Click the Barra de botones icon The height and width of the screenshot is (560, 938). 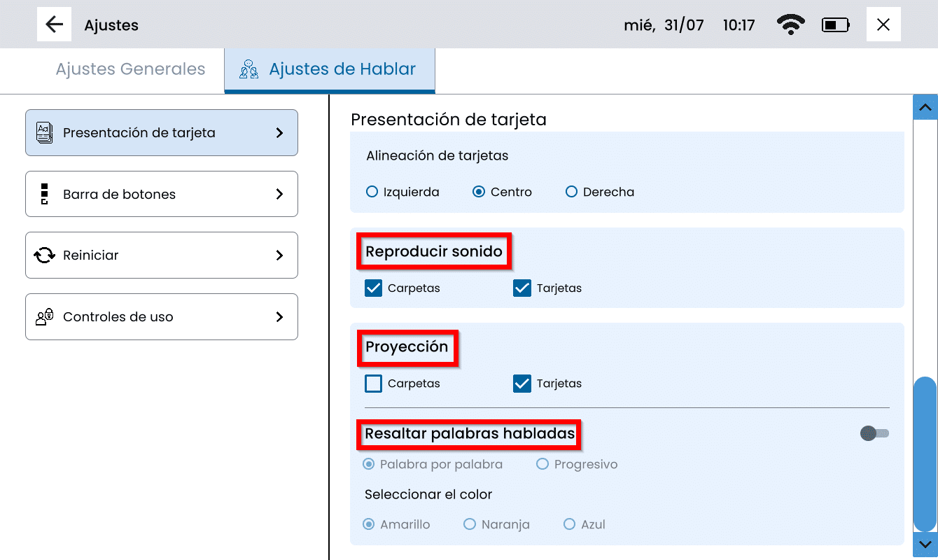coord(44,194)
